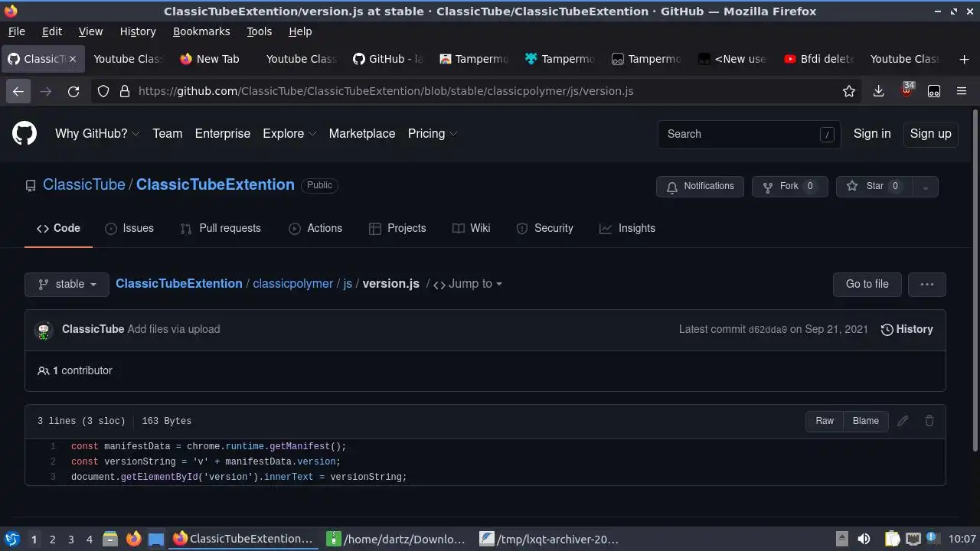Open the uBlock Origin extension icon
Image resolution: width=980 pixels, height=551 pixels.
(x=906, y=90)
